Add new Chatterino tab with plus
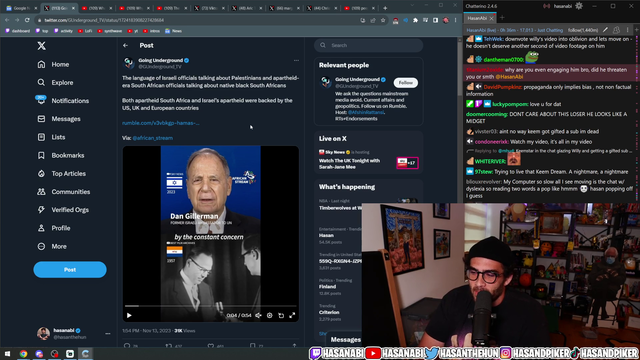640x360 pixels. tap(502, 18)
